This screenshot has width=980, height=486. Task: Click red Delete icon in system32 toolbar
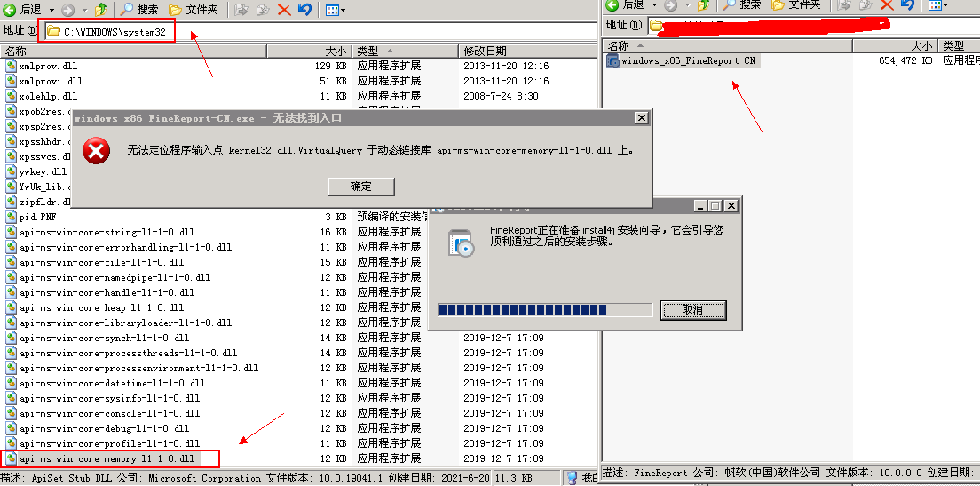(x=284, y=10)
